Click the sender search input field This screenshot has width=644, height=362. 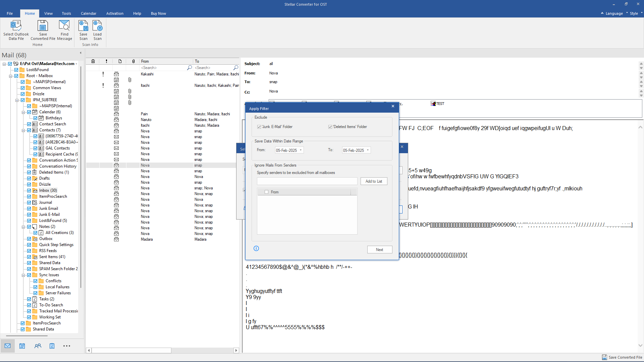pyautogui.click(x=307, y=181)
